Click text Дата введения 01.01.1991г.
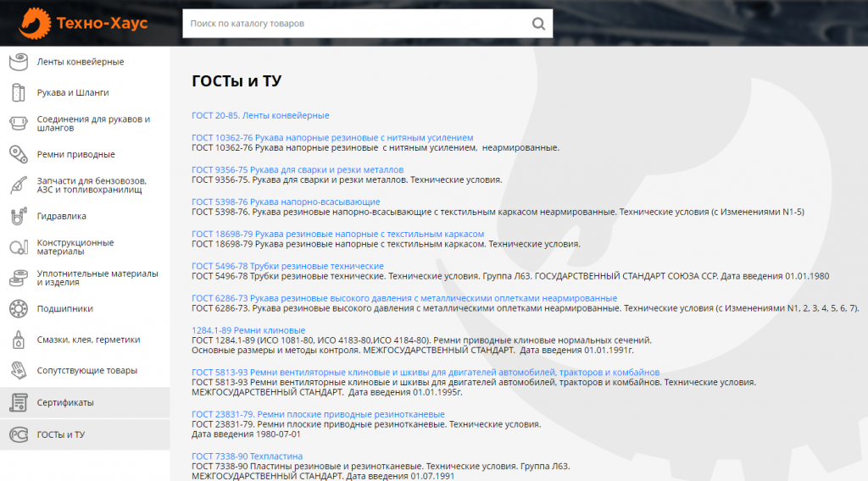Image resolution: width=868 pixels, height=481 pixels. pyautogui.click(x=576, y=350)
